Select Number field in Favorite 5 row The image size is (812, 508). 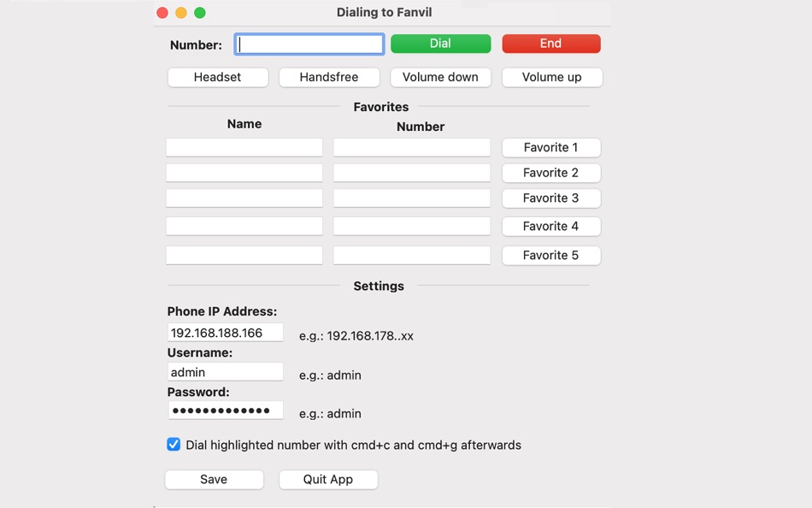coord(412,255)
